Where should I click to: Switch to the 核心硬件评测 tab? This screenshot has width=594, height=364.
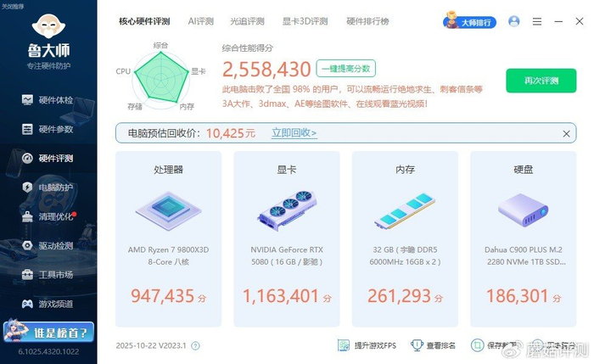point(144,21)
